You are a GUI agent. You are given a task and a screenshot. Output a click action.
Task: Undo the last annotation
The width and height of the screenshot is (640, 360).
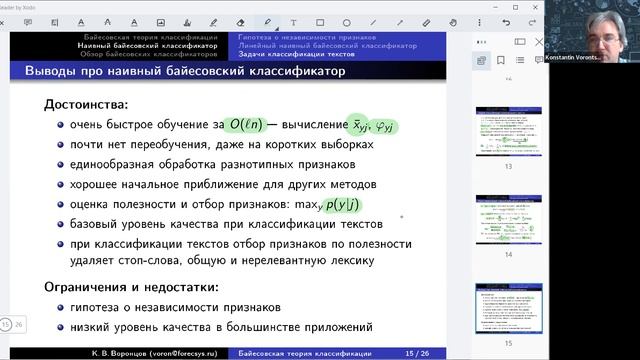click(x=506, y=23)
